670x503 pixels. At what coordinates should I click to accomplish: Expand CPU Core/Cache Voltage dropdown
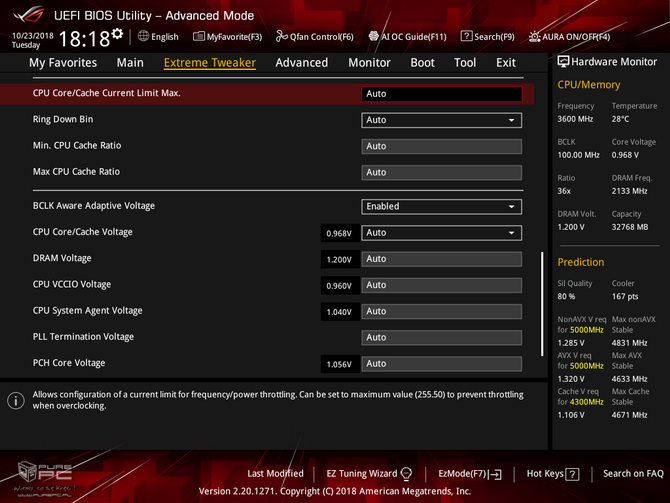tap(441, 233)
